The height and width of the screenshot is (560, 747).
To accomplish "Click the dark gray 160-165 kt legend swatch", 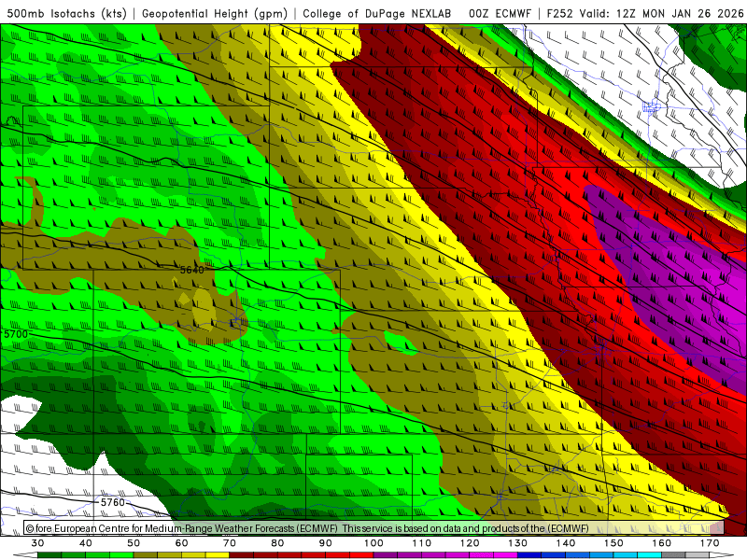I will (673, 555).
